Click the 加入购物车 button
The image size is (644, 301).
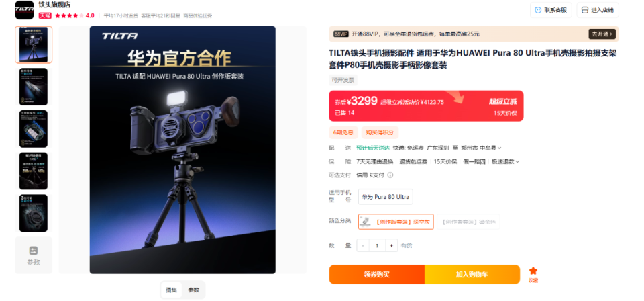(472, 274)
